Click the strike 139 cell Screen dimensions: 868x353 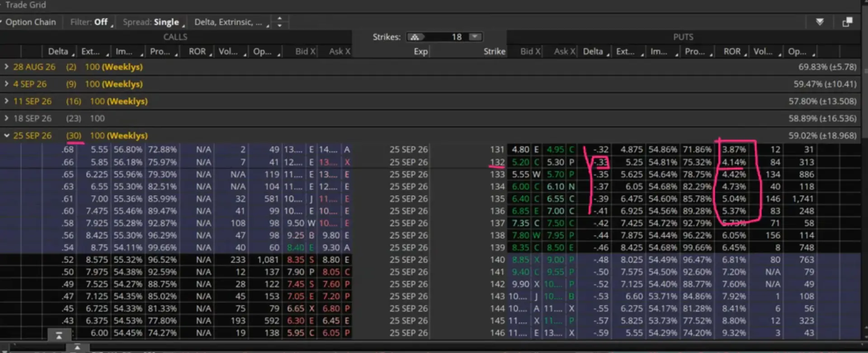tap(497, 247)
